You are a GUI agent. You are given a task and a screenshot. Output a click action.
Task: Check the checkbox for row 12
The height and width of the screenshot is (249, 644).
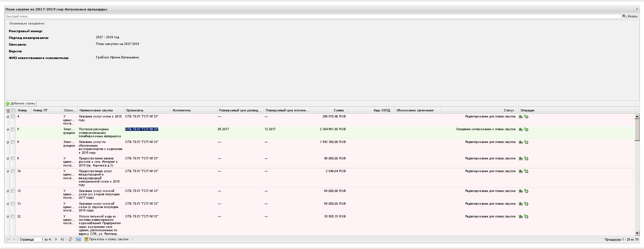click(13, 191)
